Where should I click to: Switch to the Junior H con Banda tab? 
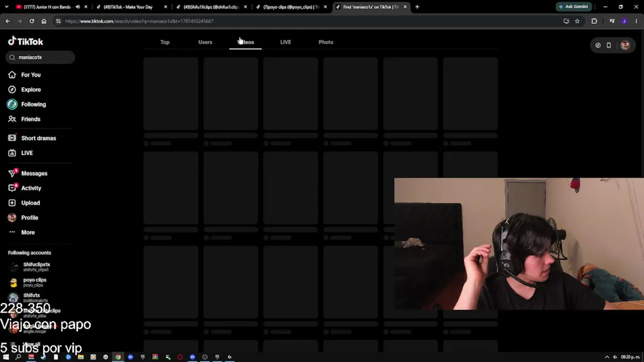[48, 7]
